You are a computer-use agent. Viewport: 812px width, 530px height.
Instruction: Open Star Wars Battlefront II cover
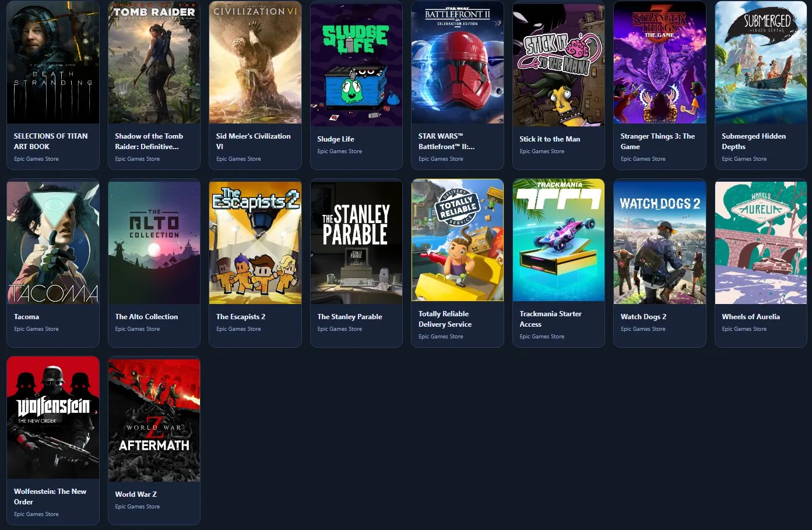click(x=458, y=62)
